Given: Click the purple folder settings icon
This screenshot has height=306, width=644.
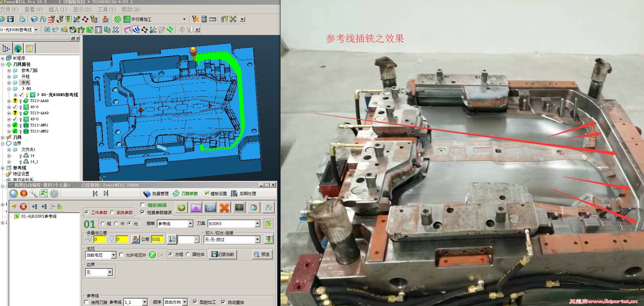Looking at the screenshot, I should tap(196, 208).
